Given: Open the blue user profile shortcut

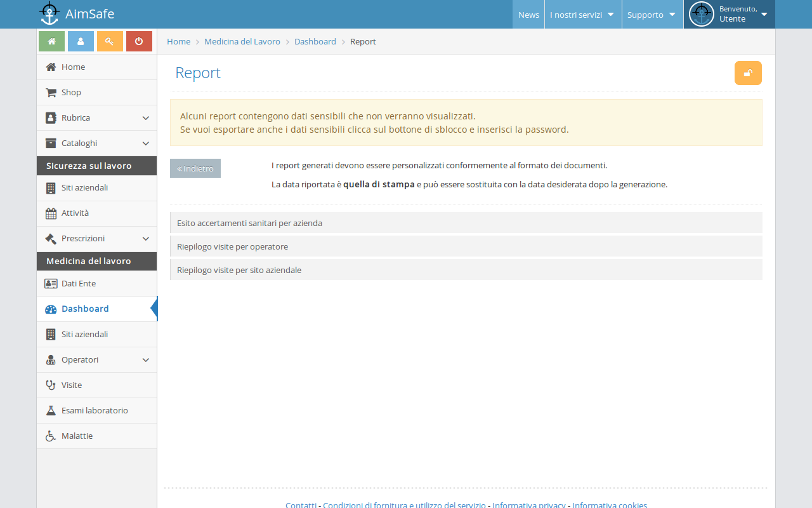Looking at the screenshot, I should click(x=81, y=41).
